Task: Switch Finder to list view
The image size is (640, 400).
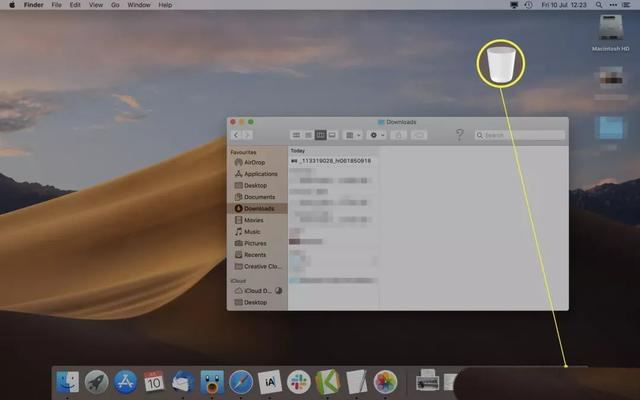Action: [308, 134]
